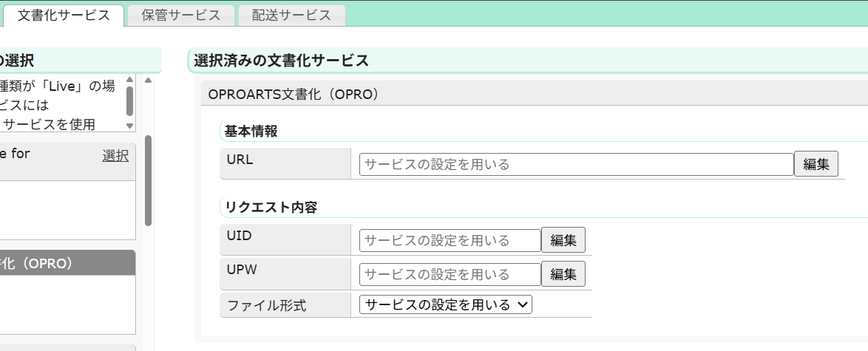Click the 編集 button beside UID
The image size is (868, 351).
click(563, 240)
